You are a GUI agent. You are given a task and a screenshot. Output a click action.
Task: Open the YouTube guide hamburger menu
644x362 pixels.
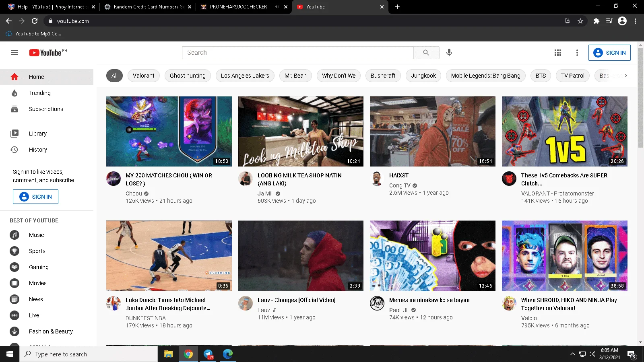[14, 53]
